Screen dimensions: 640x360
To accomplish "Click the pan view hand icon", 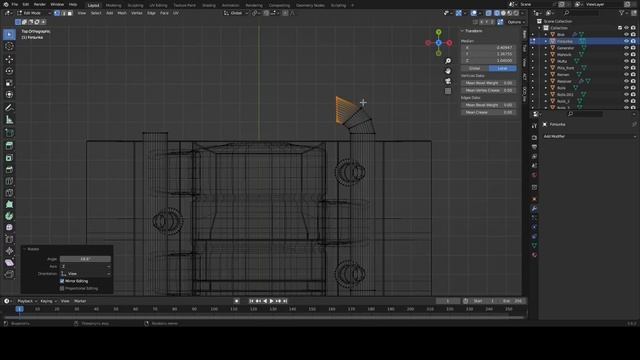I will coord(448,71).
